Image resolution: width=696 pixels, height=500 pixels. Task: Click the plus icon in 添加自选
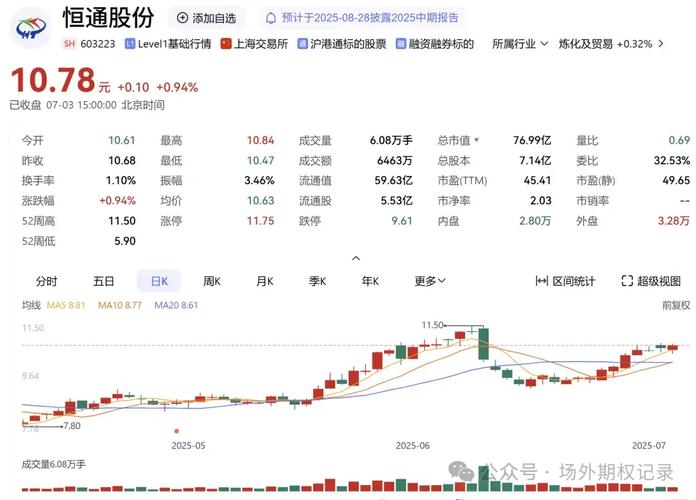click(x=182, y=18)
